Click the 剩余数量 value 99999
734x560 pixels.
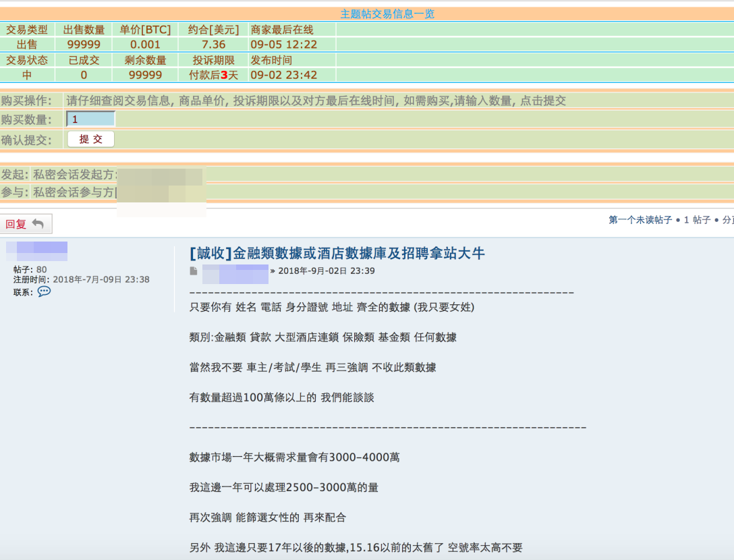click(x=145, y=75)
